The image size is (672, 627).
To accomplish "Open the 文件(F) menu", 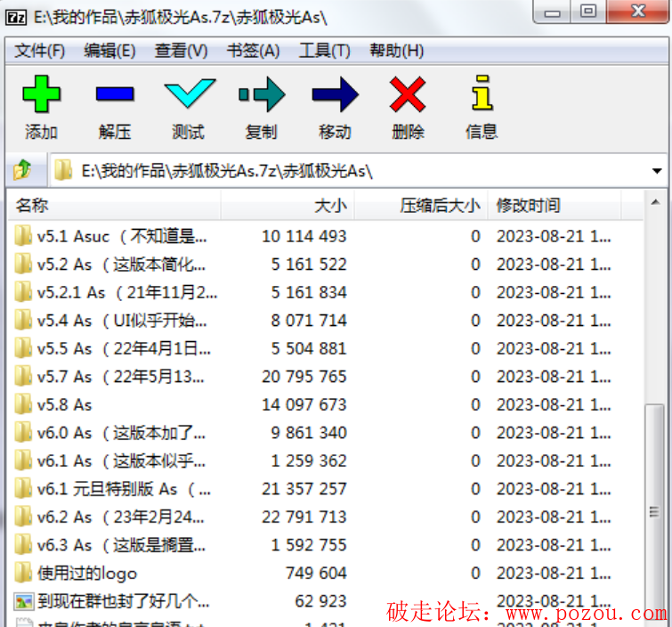I will tap(40, 51).
